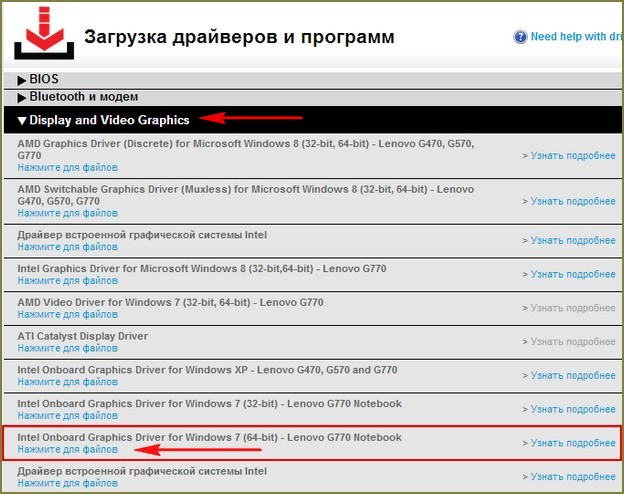
Task: Open files link under AMD Graphics Driver (Discrete)
Action: tap(67, 168)
